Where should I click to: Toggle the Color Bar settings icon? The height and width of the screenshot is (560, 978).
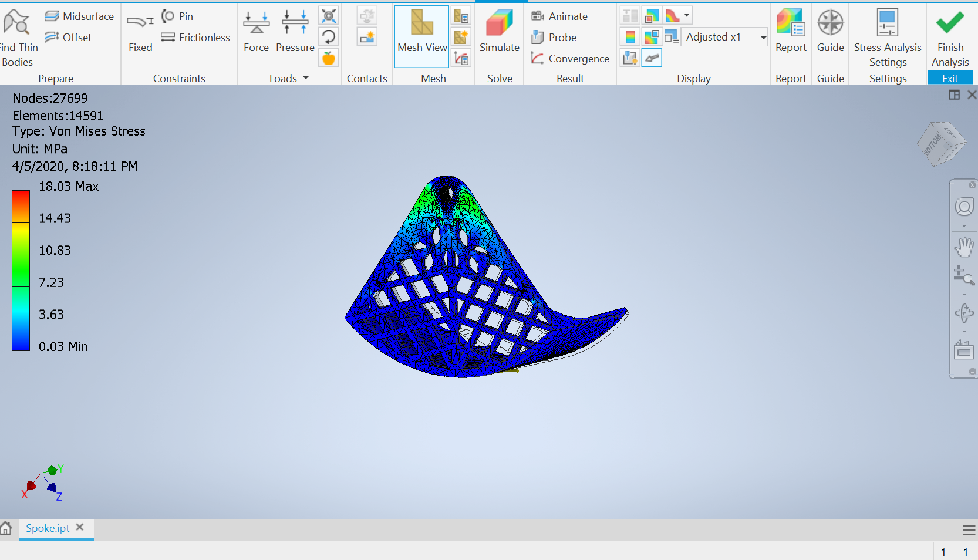coord(630,37)
